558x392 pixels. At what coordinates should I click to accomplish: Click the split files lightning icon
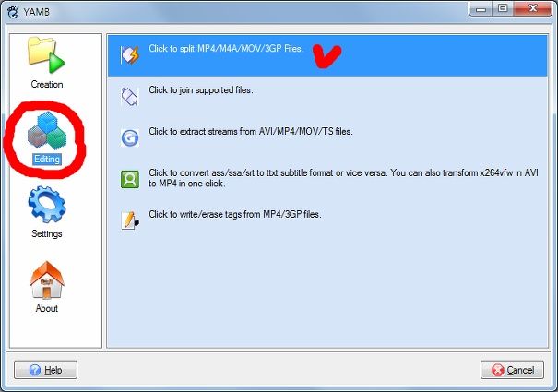pyautogui.click(x=130, y=54)
